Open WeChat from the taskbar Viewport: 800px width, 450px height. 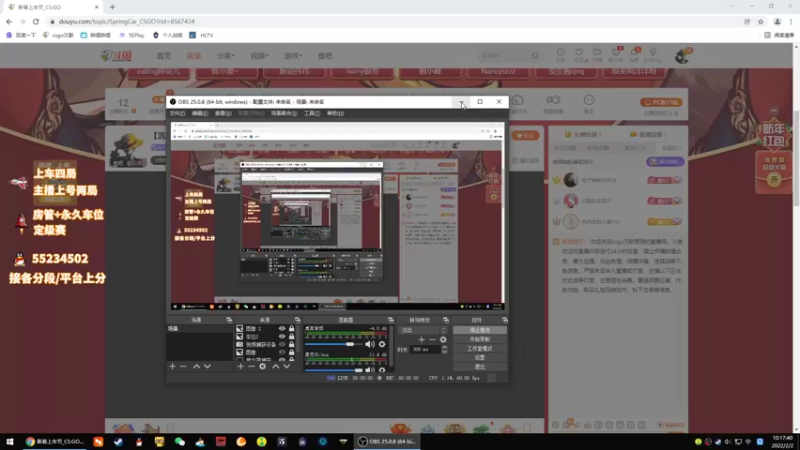pyautogui.click(x=180, y=442)
